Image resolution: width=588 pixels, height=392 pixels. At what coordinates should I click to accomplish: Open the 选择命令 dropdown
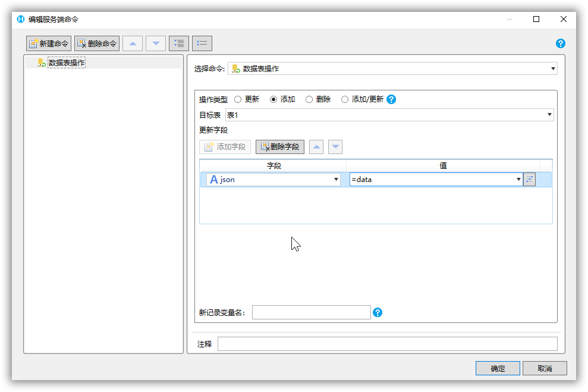pyautogui.click(x=392, y=68)
